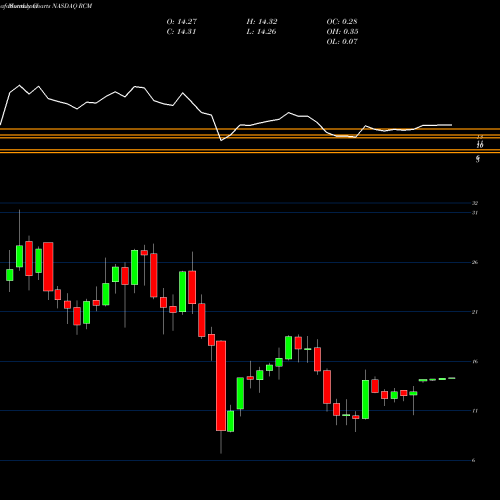Click the 6 price axis label at bottom
This screenshot has height=500, width=500.
(x=474, y=460)
